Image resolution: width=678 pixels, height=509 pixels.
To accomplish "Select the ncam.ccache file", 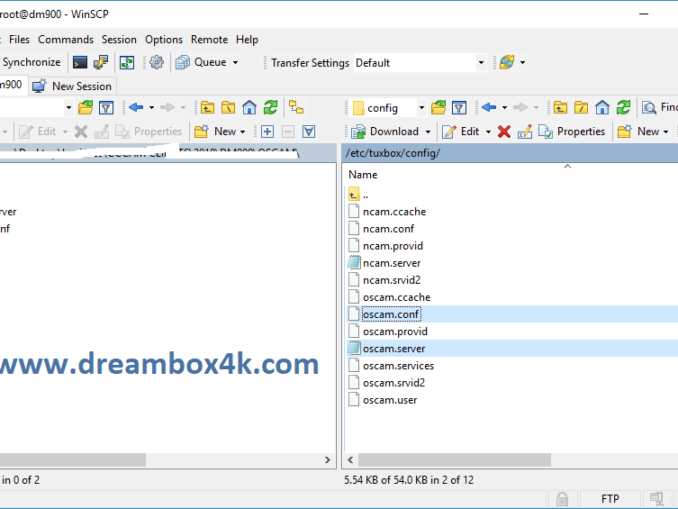I will tap(387, 211).
